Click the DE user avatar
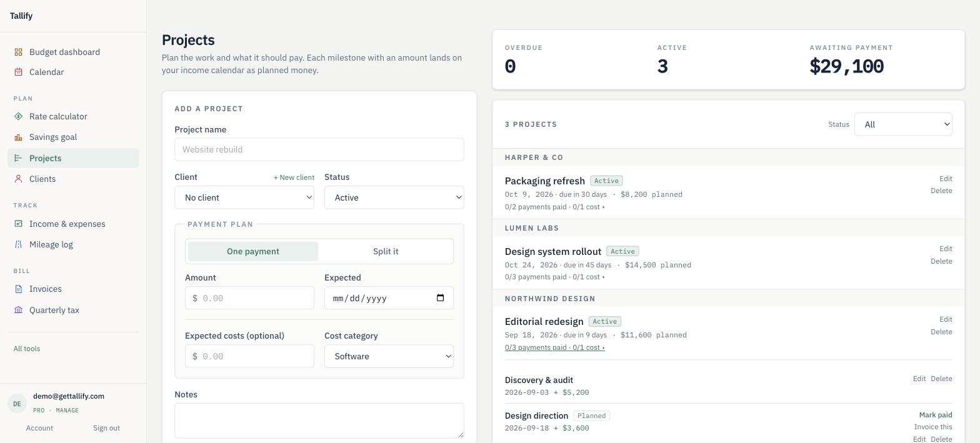Image resolution: width=980 pixels, height=443 pixels. pyautogui.click(x=17, y=404)
